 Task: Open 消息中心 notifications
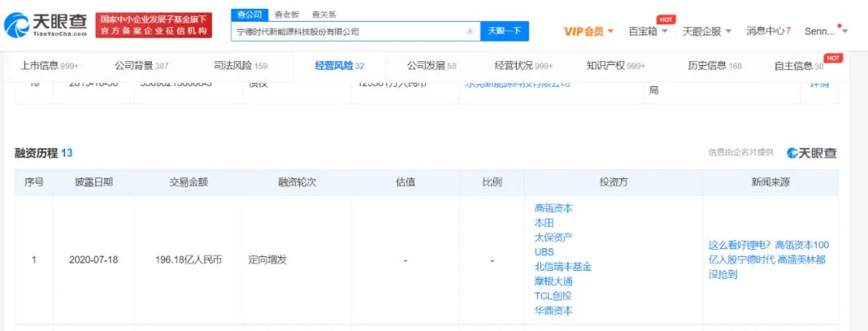tap(768, 31)
